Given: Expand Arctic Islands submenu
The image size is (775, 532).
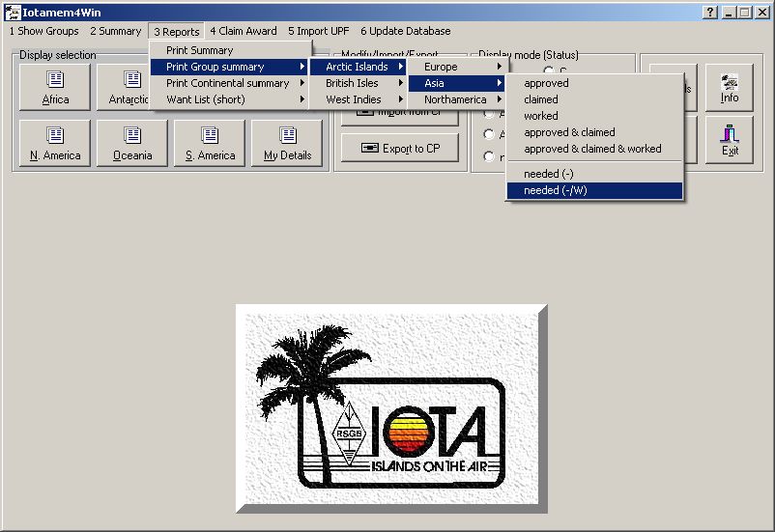Looking at the screenshot, I should [359, 67].
